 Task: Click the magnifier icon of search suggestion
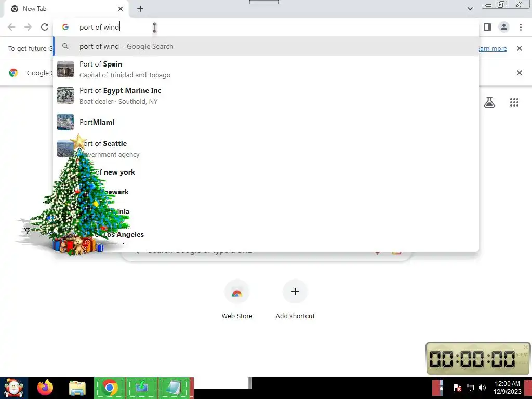pos(65,46)
